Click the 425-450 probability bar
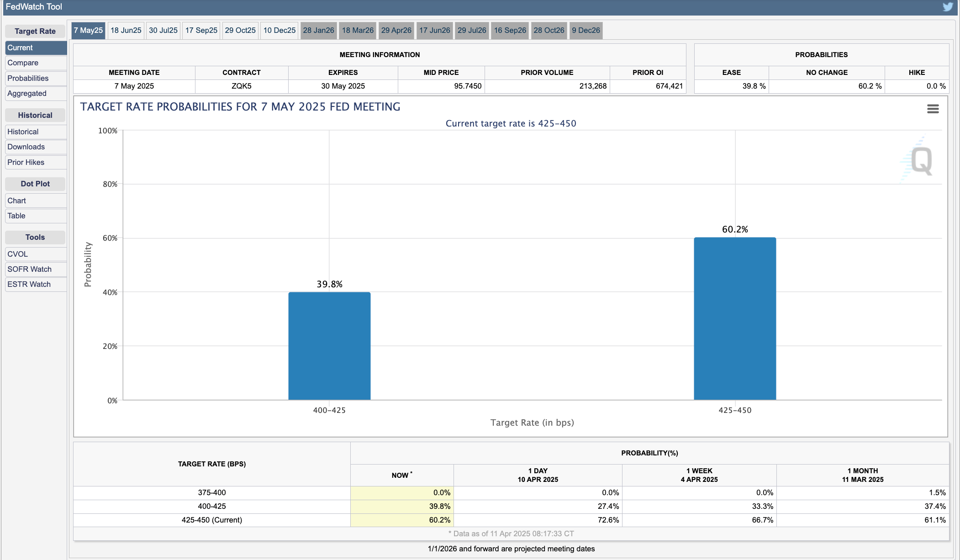 pos(735,319)
